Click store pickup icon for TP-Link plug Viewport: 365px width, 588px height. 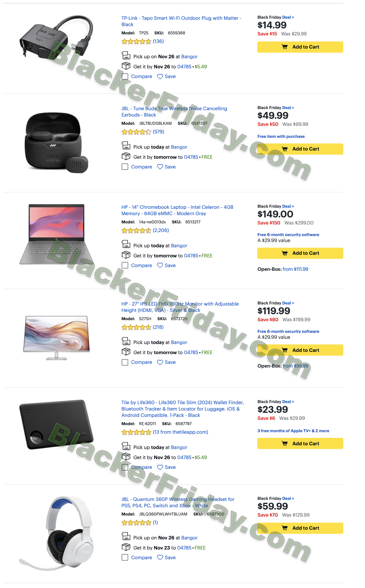click(126, 56)
